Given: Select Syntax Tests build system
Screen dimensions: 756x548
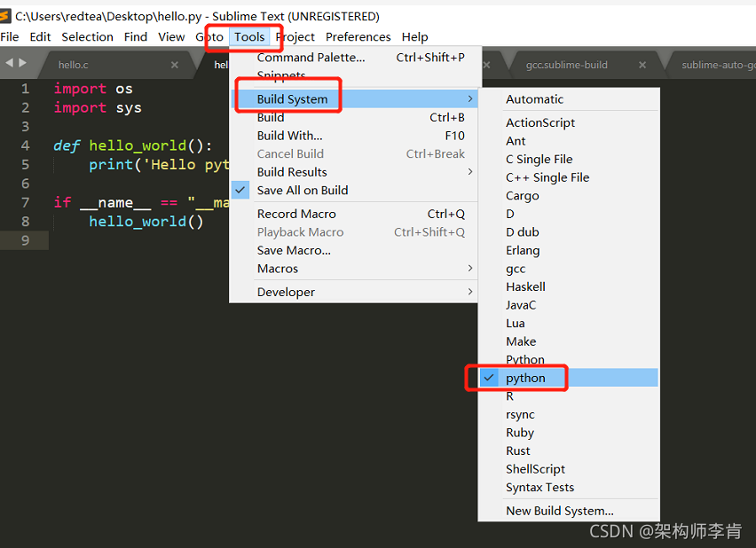Looking at the screenshot, I should (x=569, y=488).
